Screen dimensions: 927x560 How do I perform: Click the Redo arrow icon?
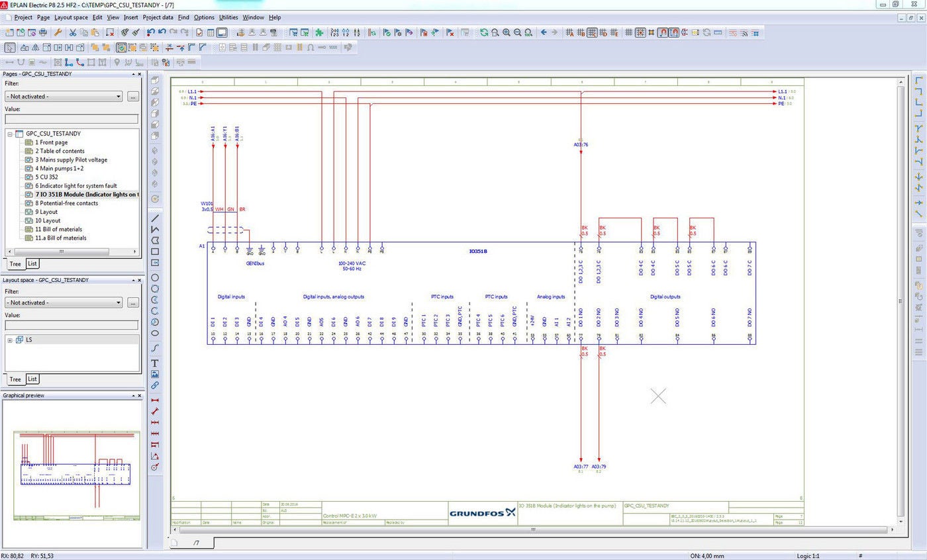173,32
